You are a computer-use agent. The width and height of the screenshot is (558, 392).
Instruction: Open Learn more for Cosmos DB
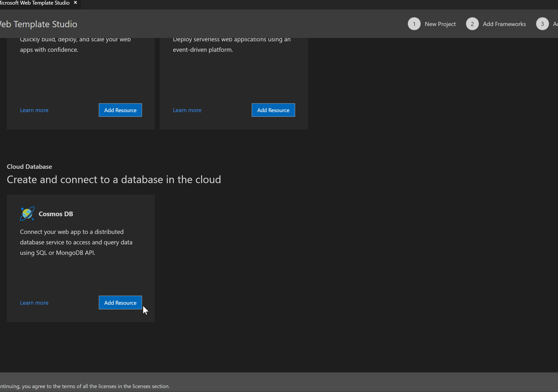pos(34,303)
